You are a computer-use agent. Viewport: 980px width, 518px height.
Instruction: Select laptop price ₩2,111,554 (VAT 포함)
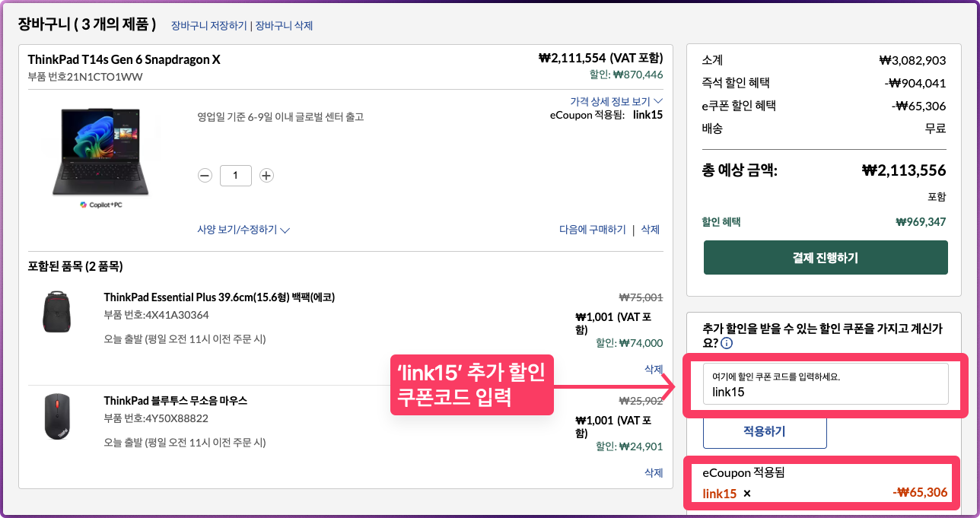[600, 58]
